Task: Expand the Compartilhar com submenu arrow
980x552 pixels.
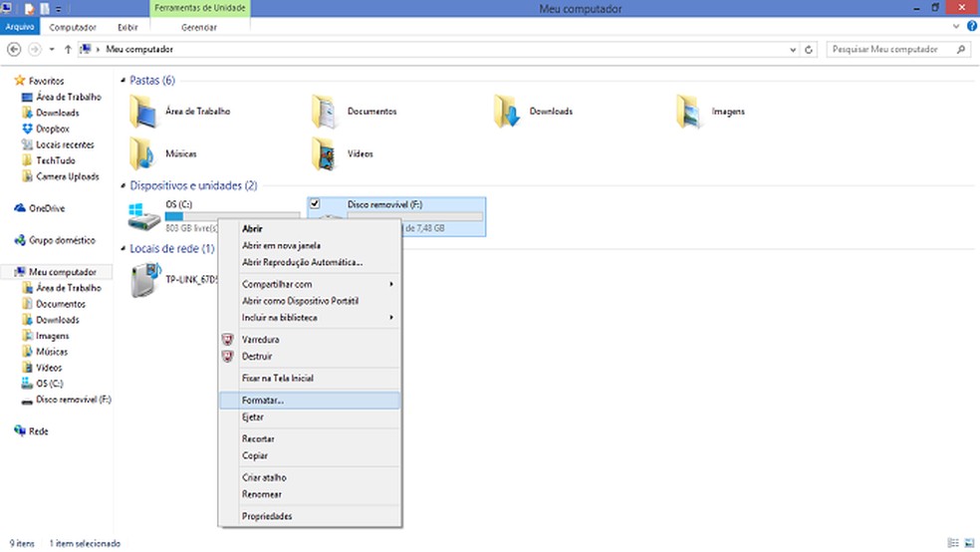Action: click(391, 284)
